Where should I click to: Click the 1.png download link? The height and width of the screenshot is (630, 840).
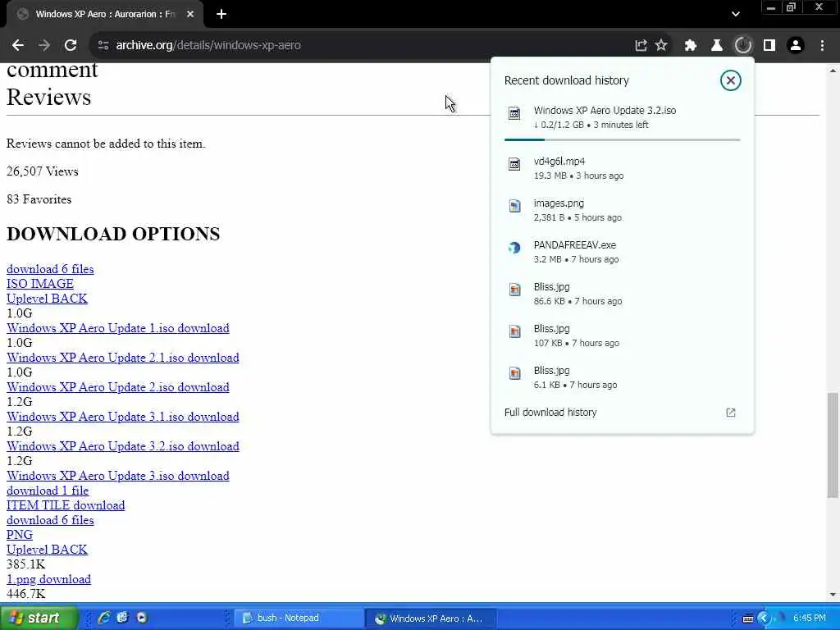pos(48,579)
